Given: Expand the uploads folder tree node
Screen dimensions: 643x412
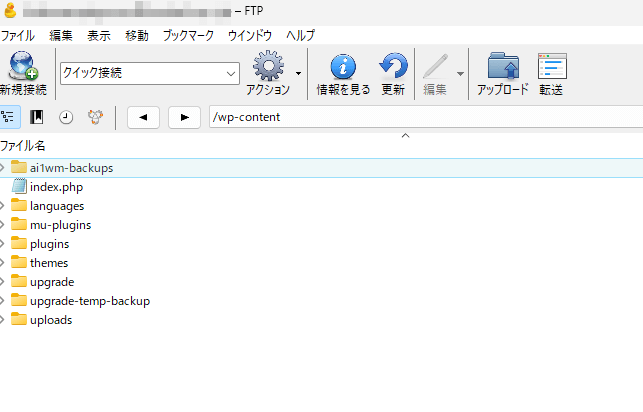Looking at the screenshot, I should click(3, 320).
